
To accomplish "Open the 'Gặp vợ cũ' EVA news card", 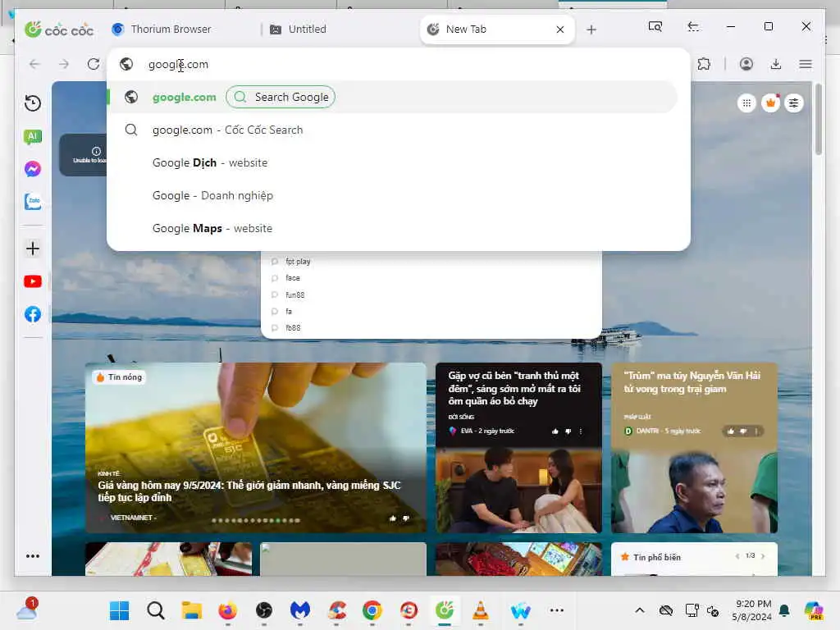I will 518,448.
